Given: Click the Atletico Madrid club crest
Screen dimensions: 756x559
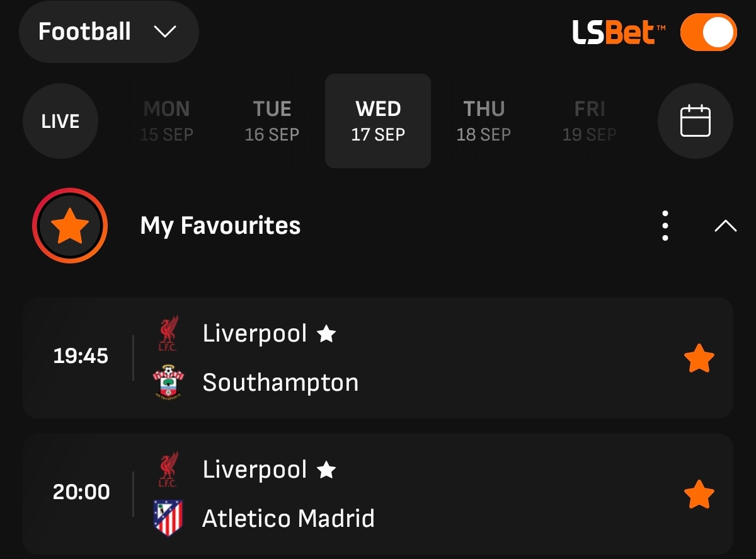Looking at the screenshot, I should click(168, 518).
